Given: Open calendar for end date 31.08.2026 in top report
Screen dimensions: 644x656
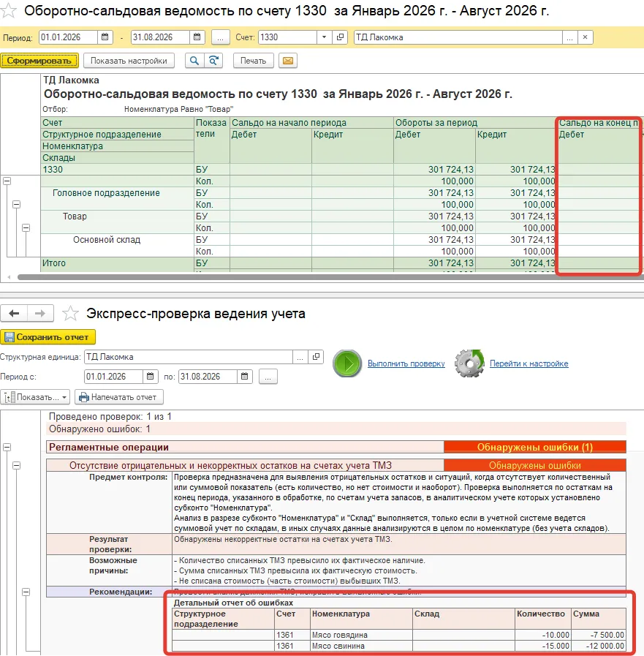Looking at the screenshot, I should (x=197, y=37).
